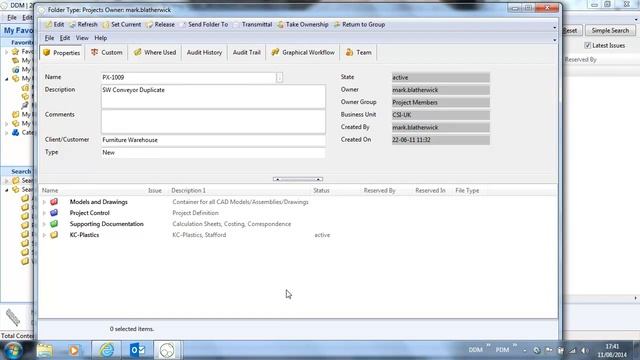The width and height of the screenshot is (640, 360).
Task: Click the red Models and Drawings folder icon
Action: [54, 202]
